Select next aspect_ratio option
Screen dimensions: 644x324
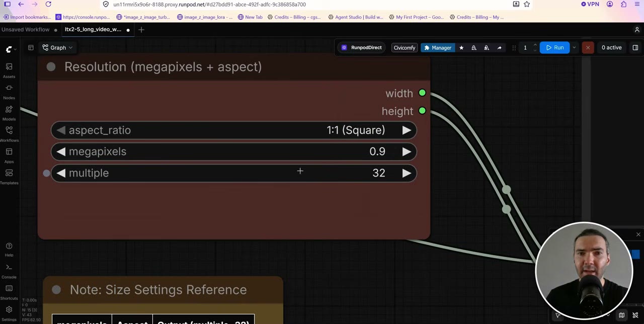click(407, 130)
